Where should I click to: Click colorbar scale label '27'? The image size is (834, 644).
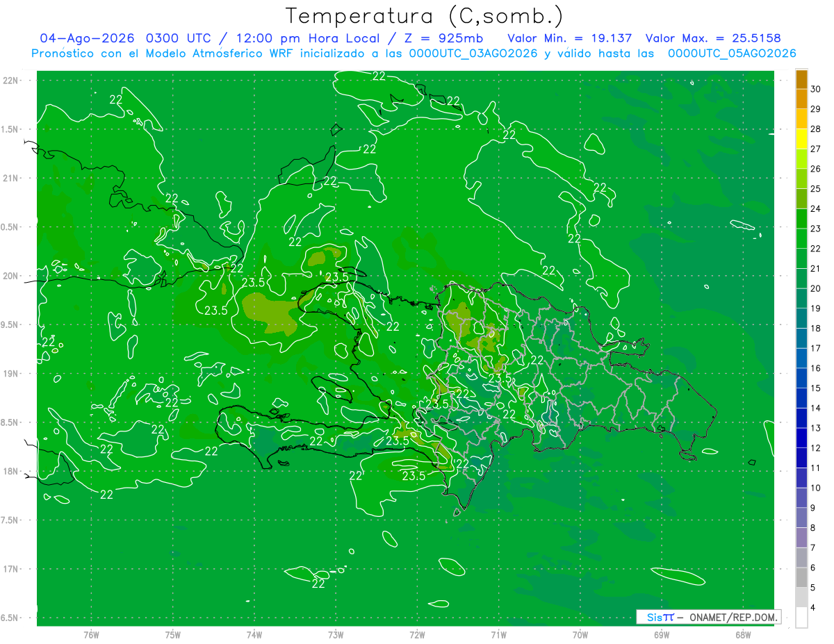click(816, 149)
